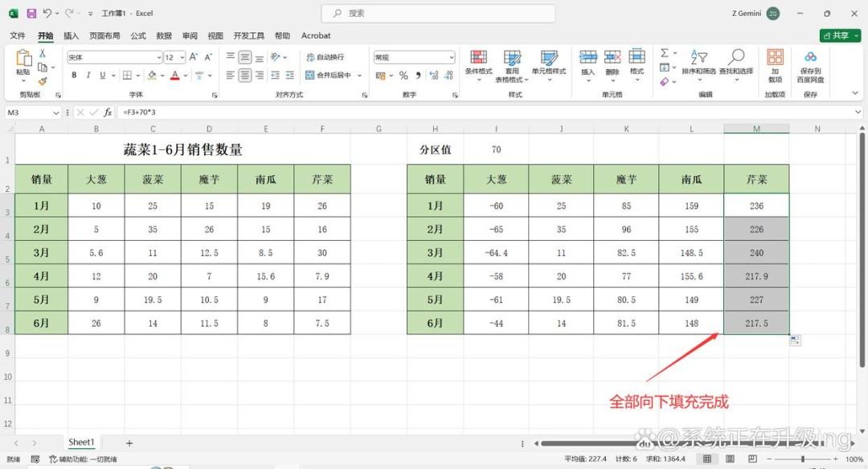Switch to Page Layout view icon
This screenshot has height=469, width=868.
(x=730, y=459)
